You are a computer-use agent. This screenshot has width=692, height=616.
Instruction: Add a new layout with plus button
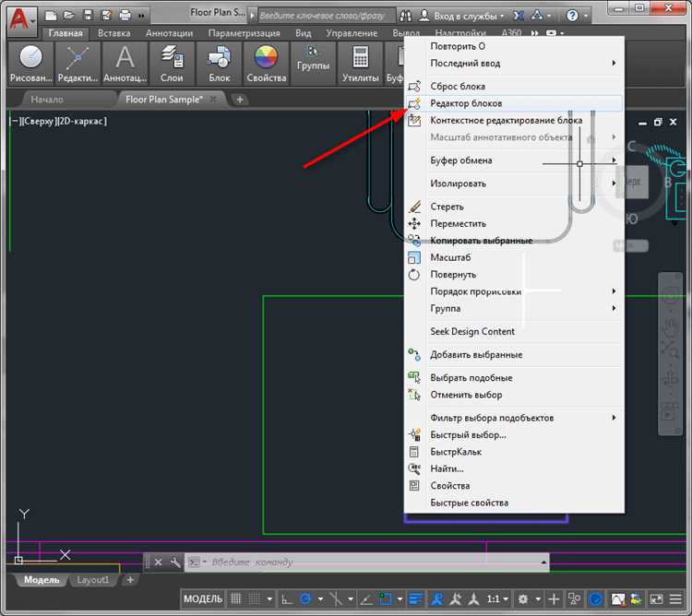coord(130,580)
